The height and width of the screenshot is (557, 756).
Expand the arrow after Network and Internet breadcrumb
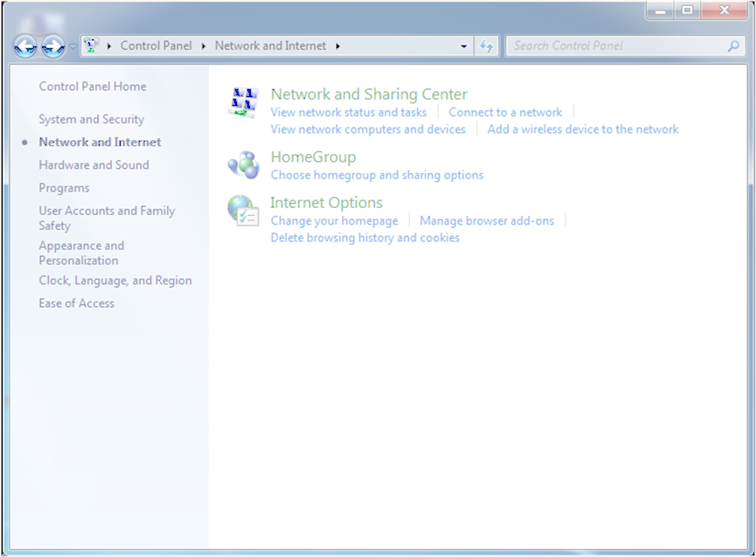pos(338,46)
